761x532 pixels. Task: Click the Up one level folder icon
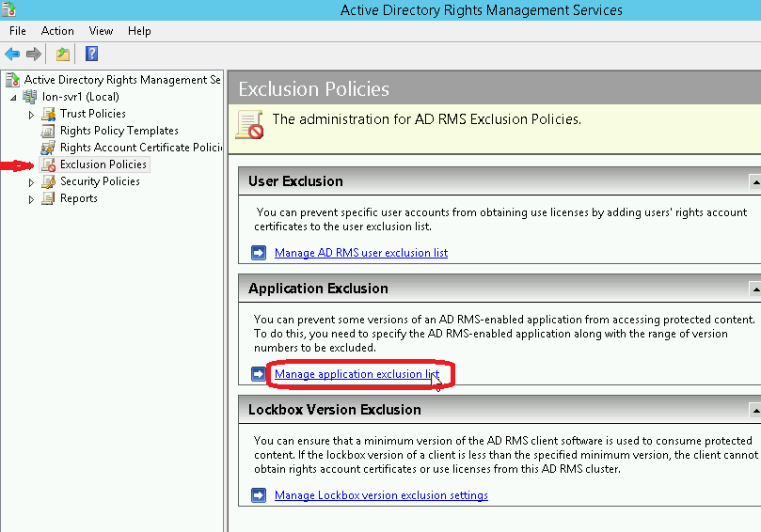63,55
